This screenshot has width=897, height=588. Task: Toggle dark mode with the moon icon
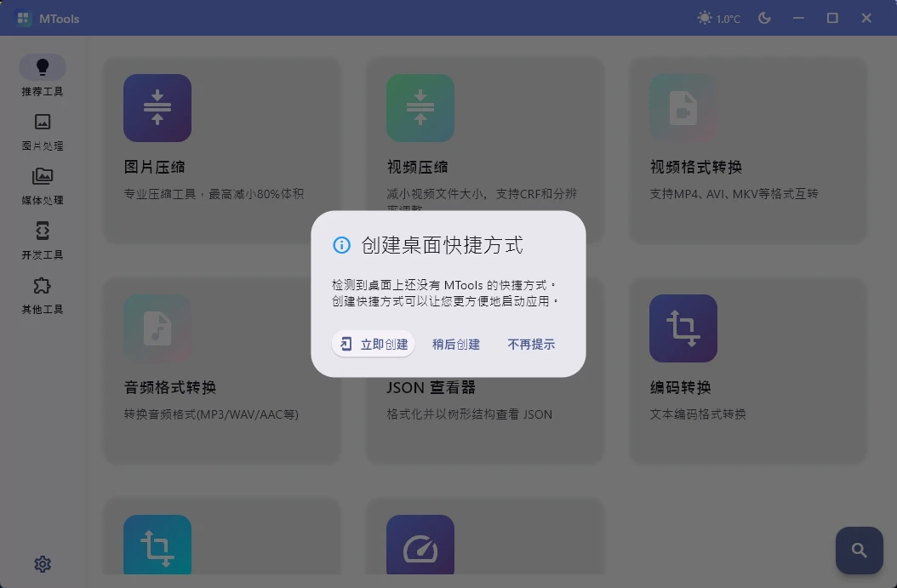[764, 17]
